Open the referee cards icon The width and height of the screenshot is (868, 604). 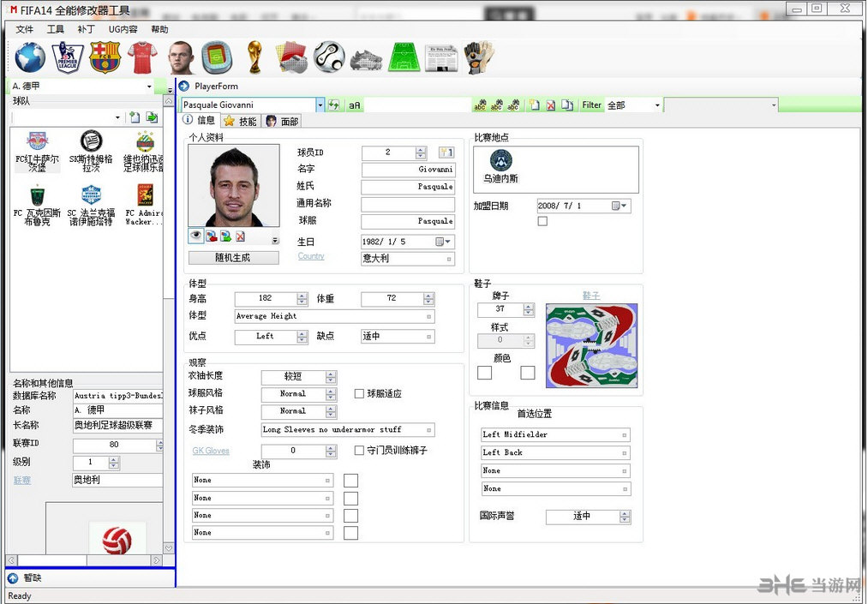[x=291, y=57]
